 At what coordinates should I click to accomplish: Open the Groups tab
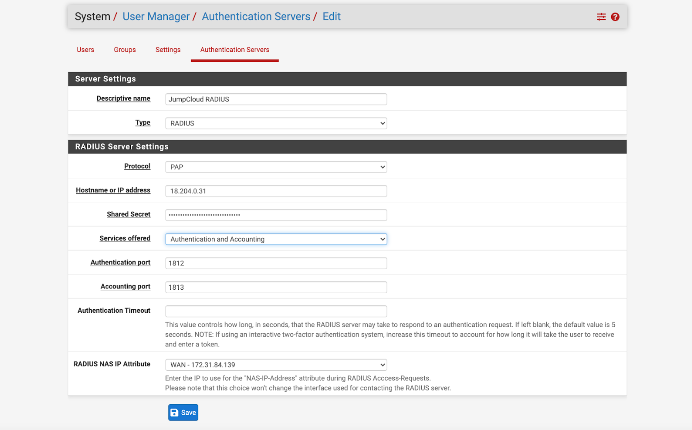coord(125,49)
